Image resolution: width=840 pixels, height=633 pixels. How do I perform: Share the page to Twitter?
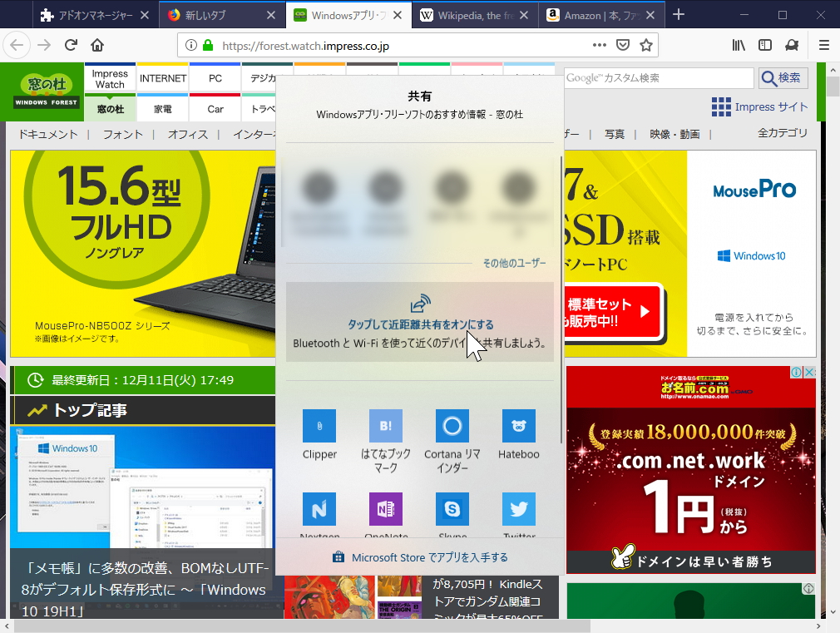(518, 509)
